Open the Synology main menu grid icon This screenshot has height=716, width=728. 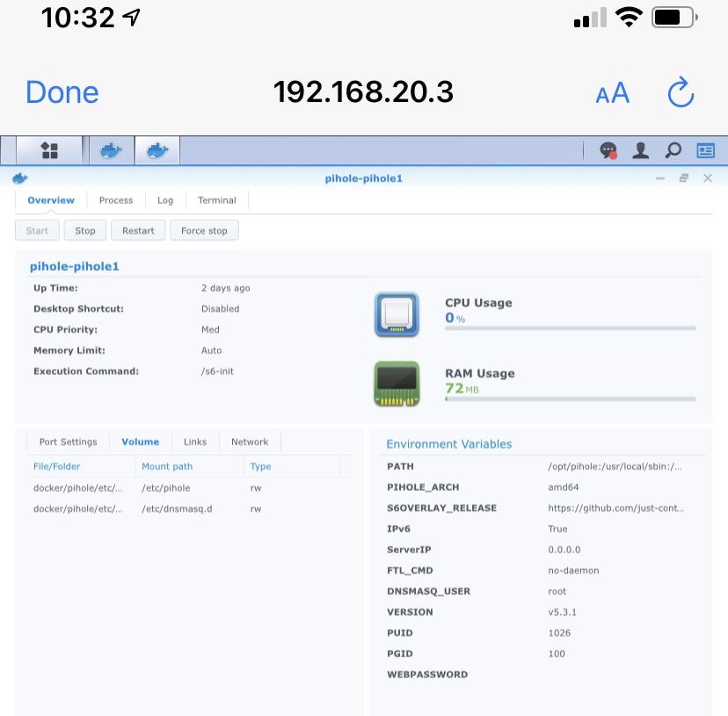click(x=49, y=150)
